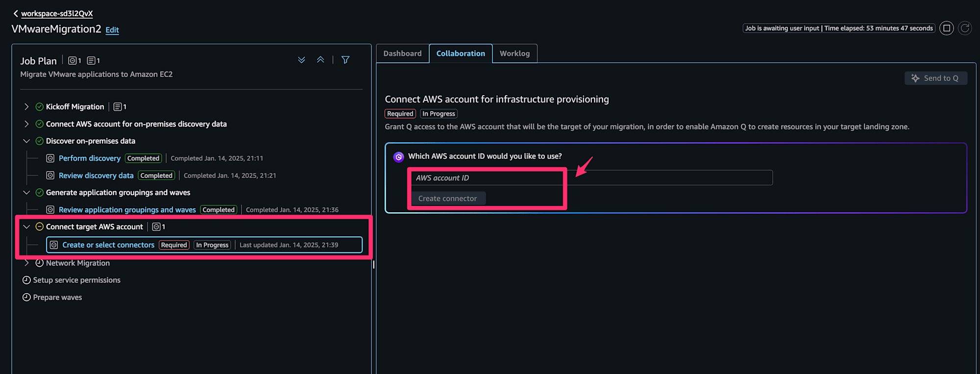Collapse Generate application groupings and waves
Viewport: 980px width, 374px height.
pyautogui.click(x=26, y=193)
